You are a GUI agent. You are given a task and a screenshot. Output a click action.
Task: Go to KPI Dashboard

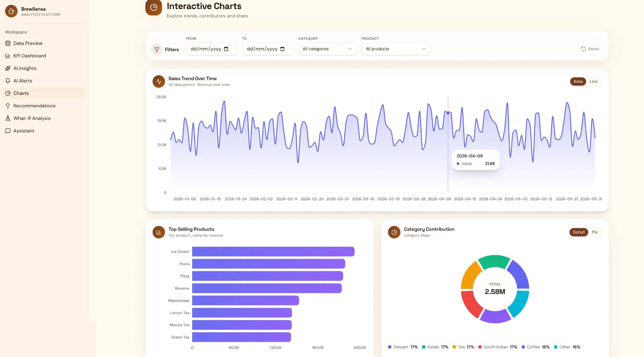(44, 56)
